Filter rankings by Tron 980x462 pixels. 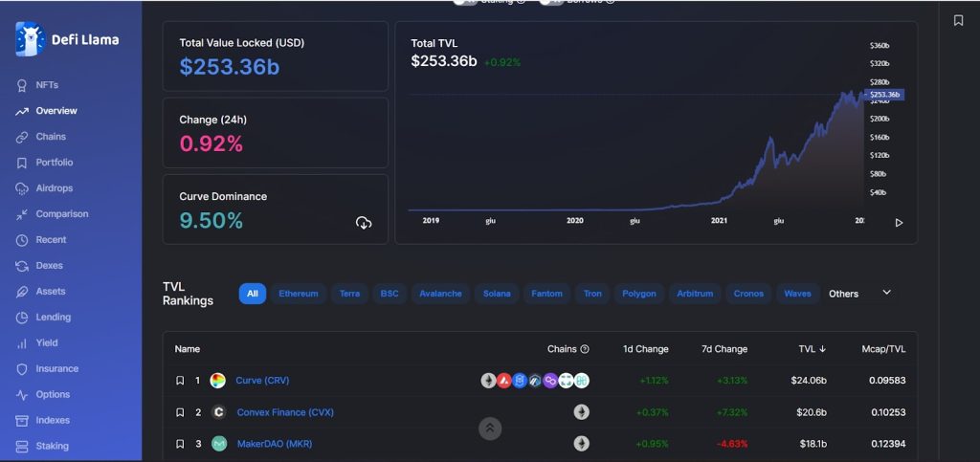coord(592,294)
